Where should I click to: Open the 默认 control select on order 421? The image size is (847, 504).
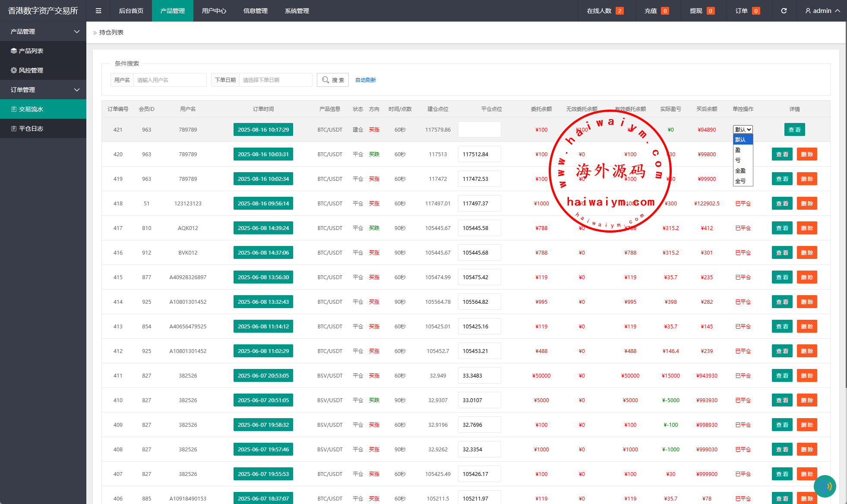pos(743,129)
